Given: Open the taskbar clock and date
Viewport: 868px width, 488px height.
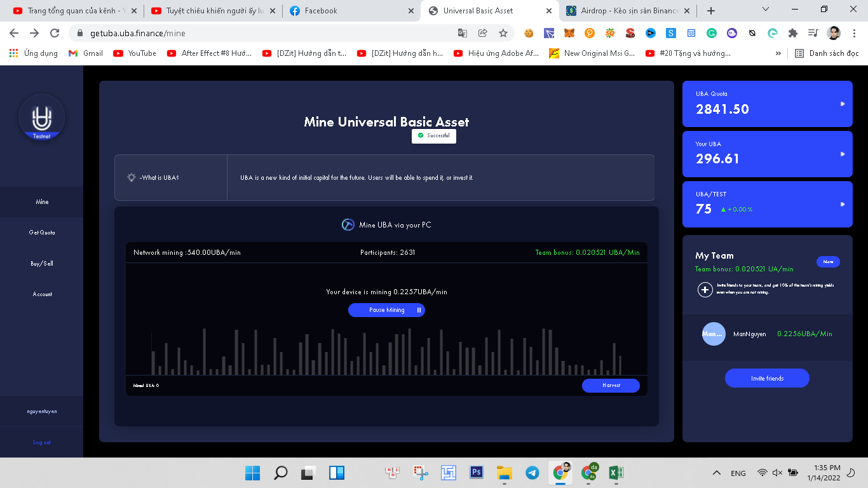Looking at the screenshot, I should coord(824,473).
